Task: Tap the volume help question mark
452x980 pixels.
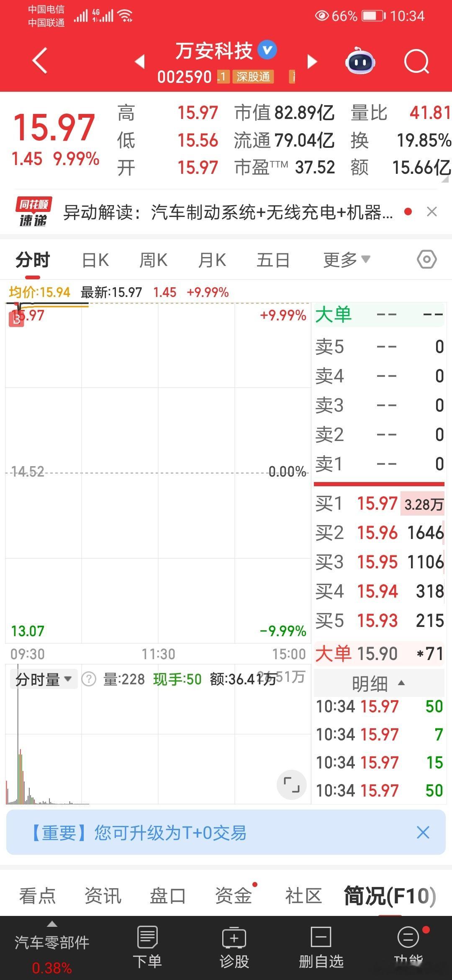Action: click(89, 679)
